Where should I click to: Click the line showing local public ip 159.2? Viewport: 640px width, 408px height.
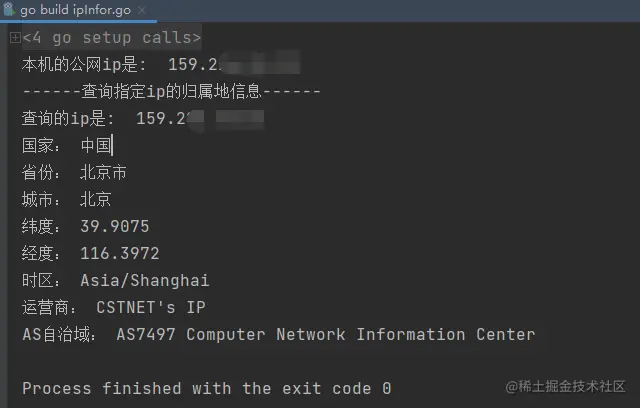(161, 64)
